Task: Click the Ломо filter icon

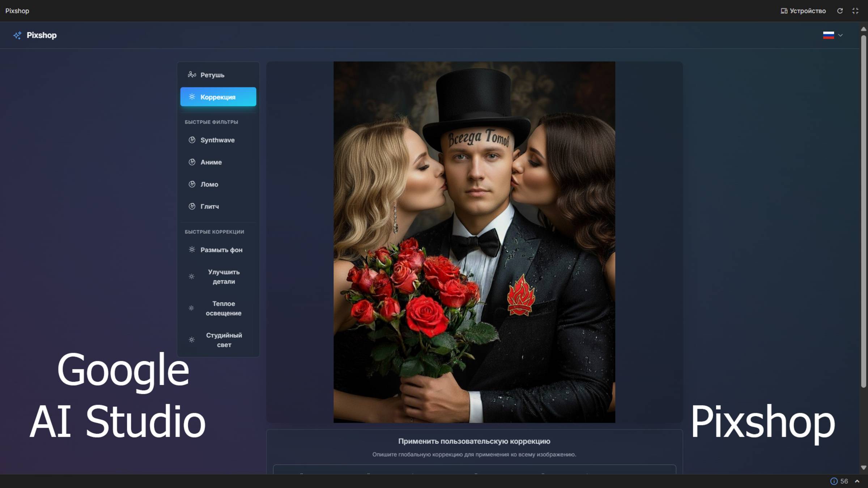Action: (192, 184)
